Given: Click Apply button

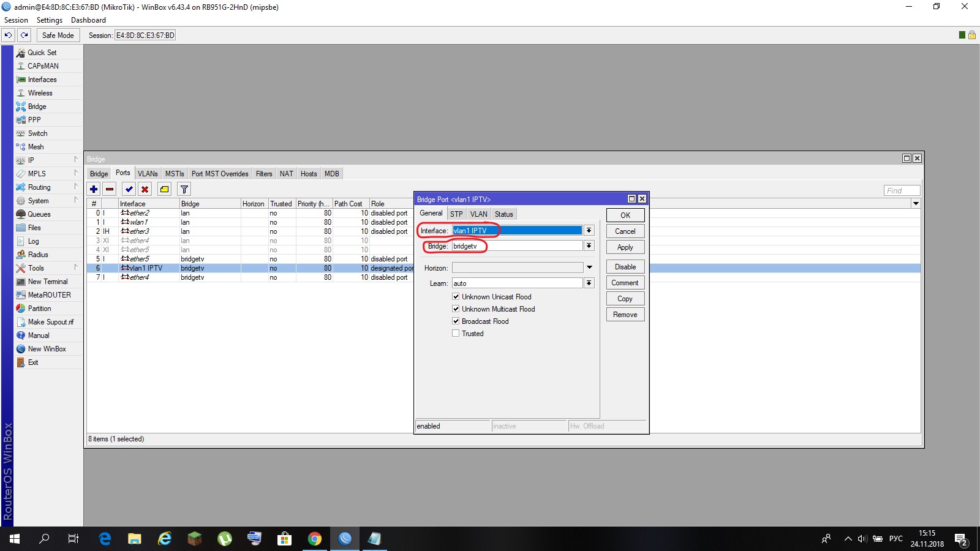Looking at the screenshot, I should (625, 247).
